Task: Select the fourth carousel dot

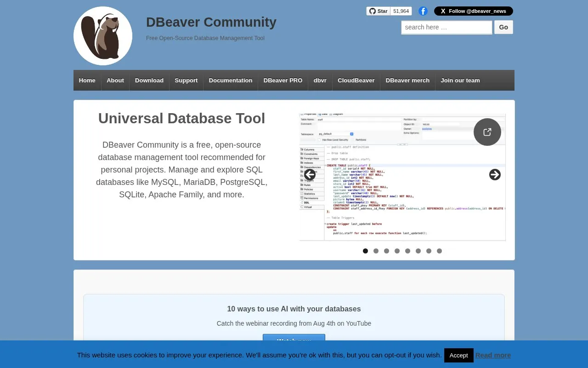Action: point(397,251)
